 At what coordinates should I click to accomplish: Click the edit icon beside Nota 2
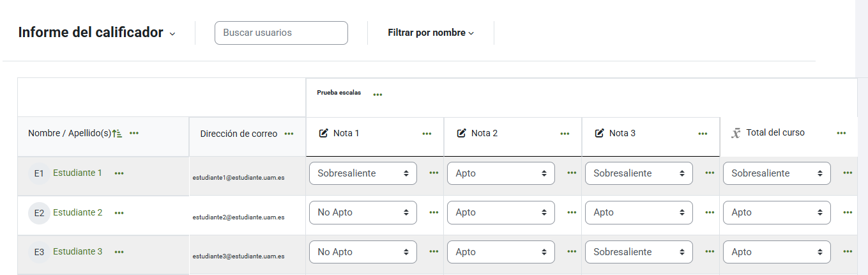[461, 133]
